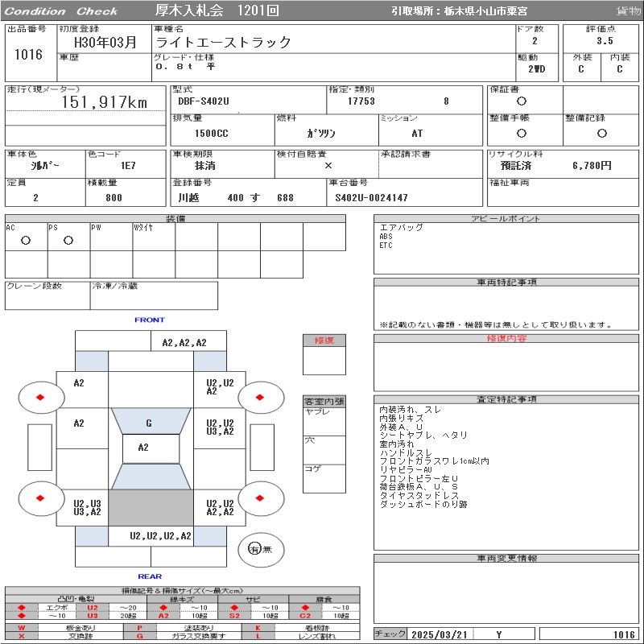This screenshot has height=644, width=644.
Task: Click red diamond on rear-right tire oval
Action: (x=259, y=498)
